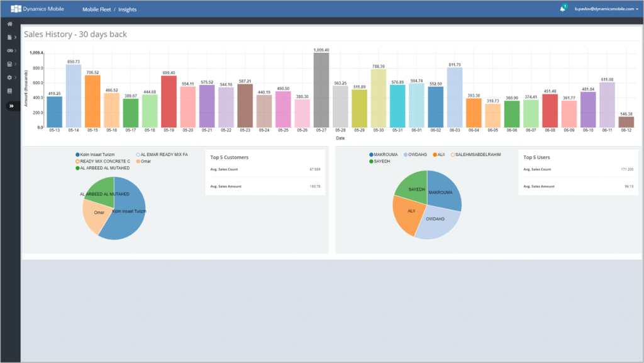Select the 06-03 bar at 811.75
This screenshot has width=644, height=363.
pos(455,98)
